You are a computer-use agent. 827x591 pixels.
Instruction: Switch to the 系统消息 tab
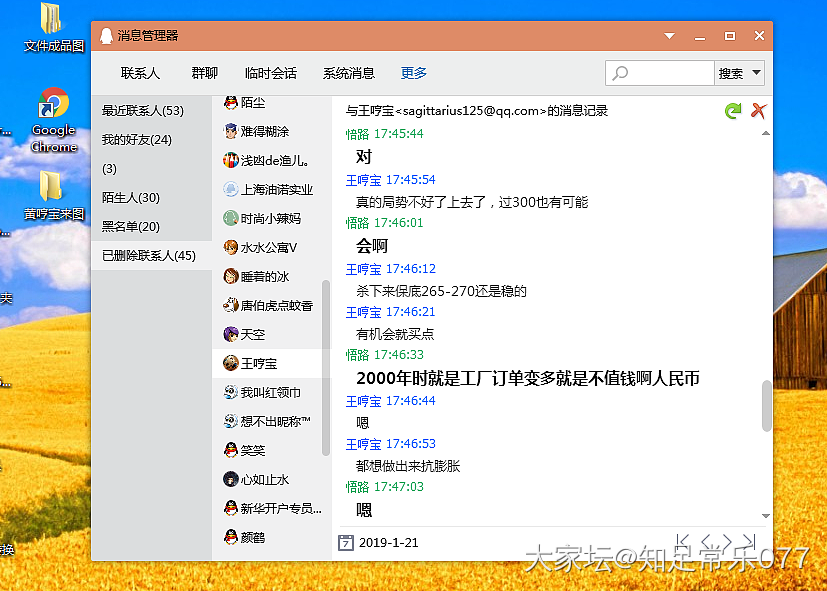[x=348, y=73]
